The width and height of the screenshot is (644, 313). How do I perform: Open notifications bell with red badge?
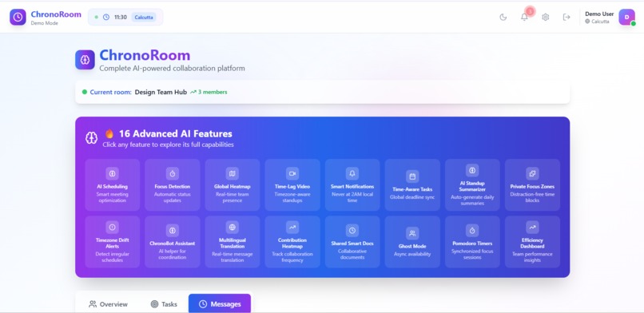(524, 17)
